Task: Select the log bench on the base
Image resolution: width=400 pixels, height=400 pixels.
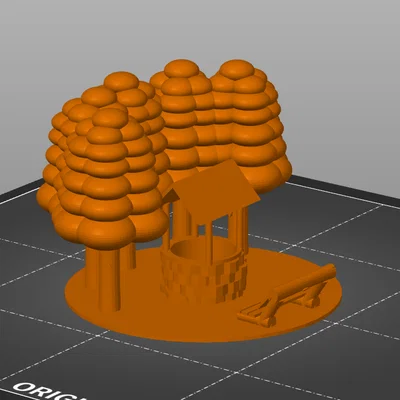Action: coord(288,297)
